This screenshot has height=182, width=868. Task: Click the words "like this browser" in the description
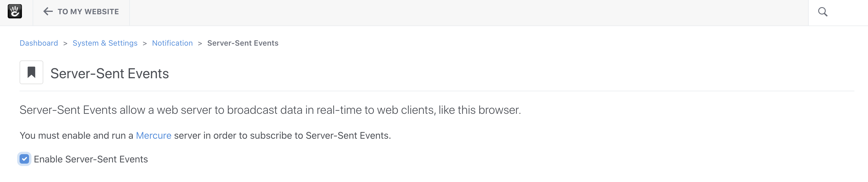[x=479, y=110]
